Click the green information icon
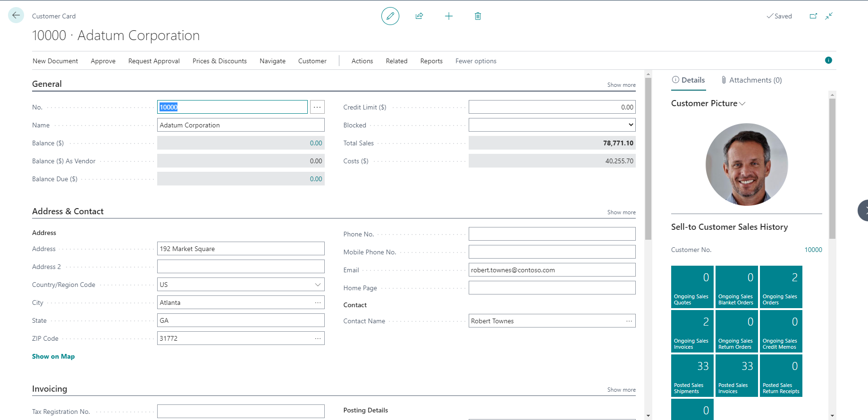This screenshot has width=868, height=420. [x=828, y=60]
